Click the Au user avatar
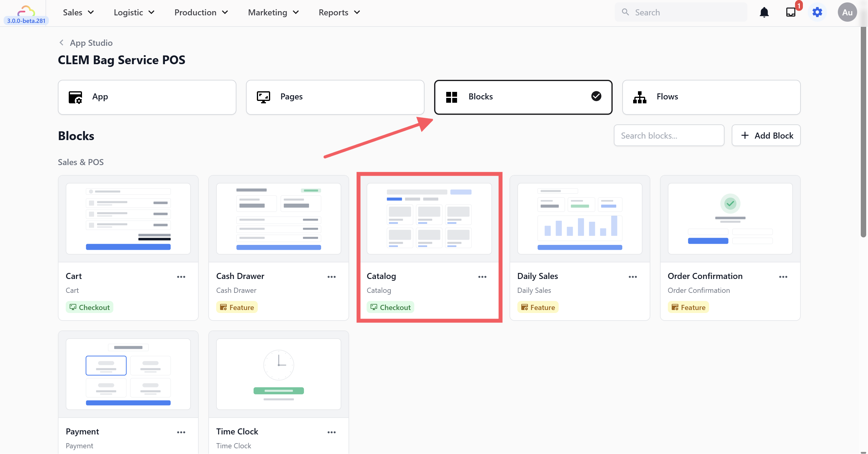This screenshot has width=868, height=454. tap(847, 12)
